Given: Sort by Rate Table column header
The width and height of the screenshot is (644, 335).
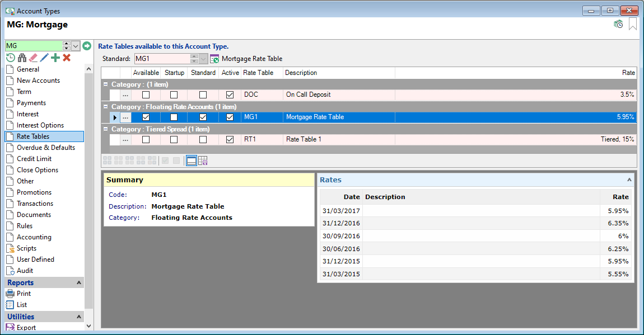Looking at the screenshot, I should point(262,73).
